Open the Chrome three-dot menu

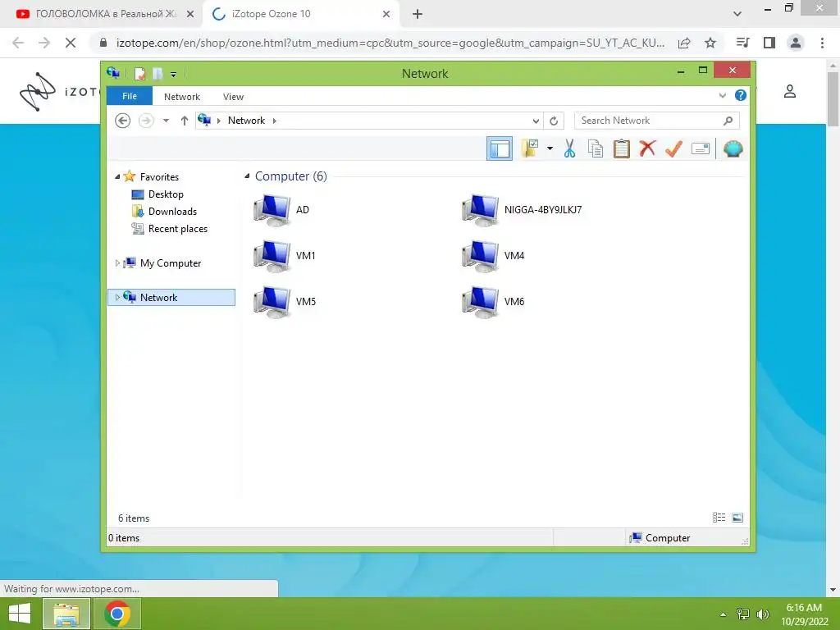(822, 43)
